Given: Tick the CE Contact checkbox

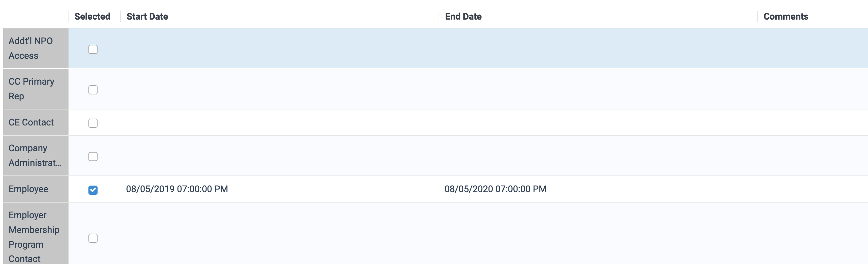Looking at the screenshot, I should 93,123.
